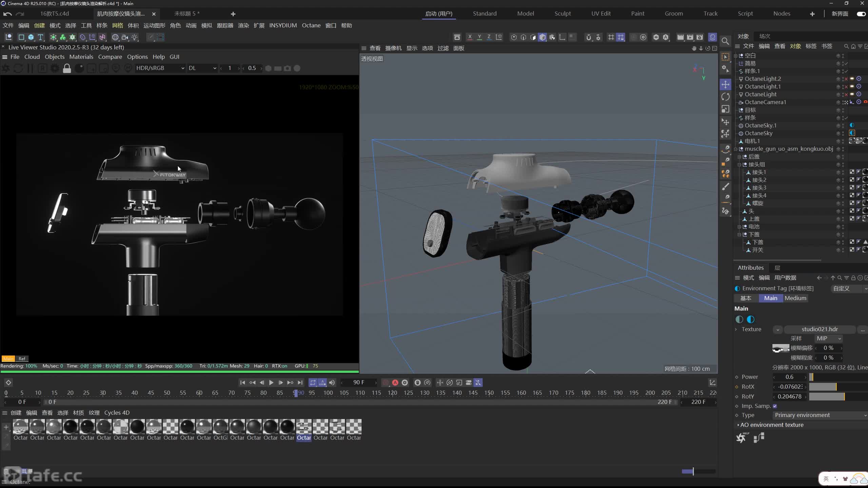Viewport: 868px width, 488px height.
Task: Click the current frame 90 F field
Action: point(359,383)
